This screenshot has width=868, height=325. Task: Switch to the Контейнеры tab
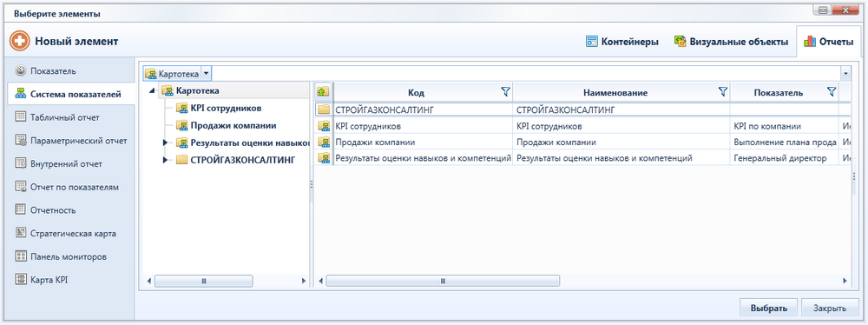(x=622, y=42)
